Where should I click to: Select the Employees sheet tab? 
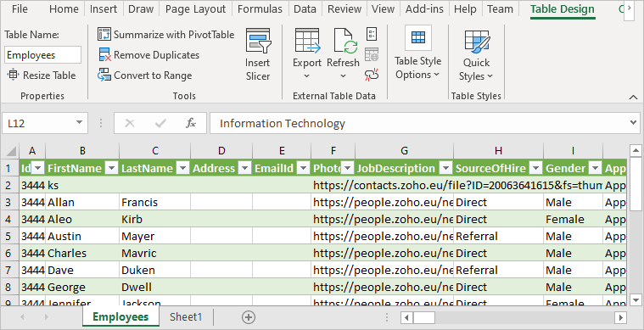[x=120, y=317]
